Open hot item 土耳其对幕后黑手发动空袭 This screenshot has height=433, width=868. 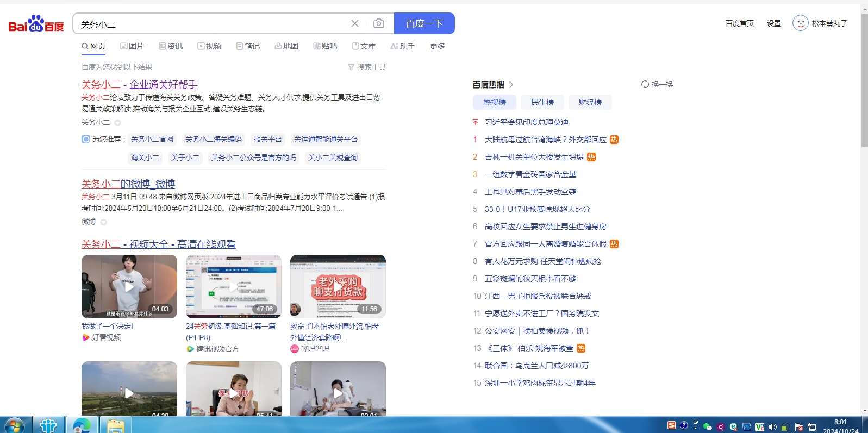coord(530,192)
